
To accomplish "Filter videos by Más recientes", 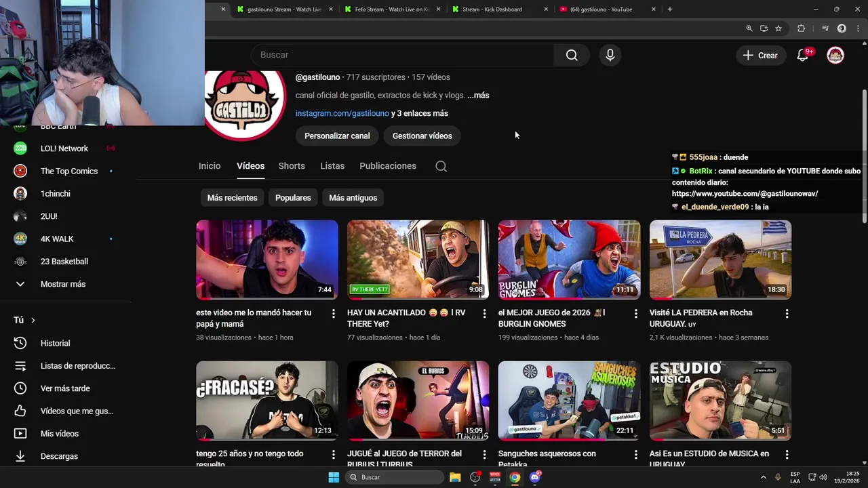I will (x=232, y=198).
